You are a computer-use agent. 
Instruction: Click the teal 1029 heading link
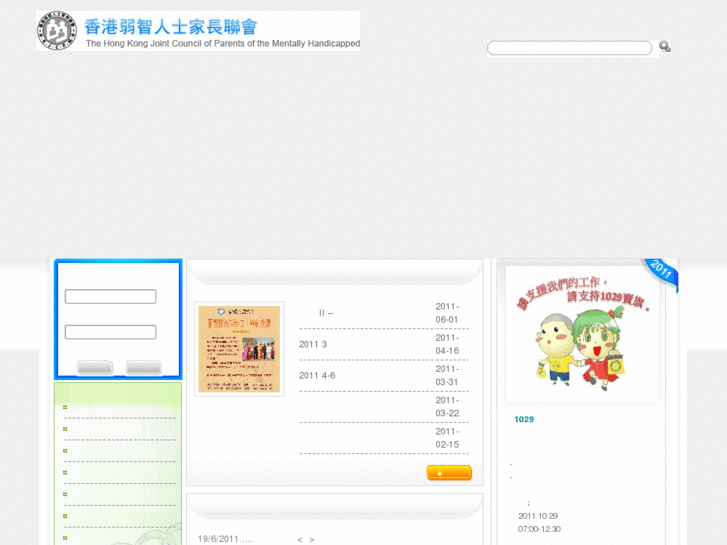pyautogui.click(x=524, y=419)
